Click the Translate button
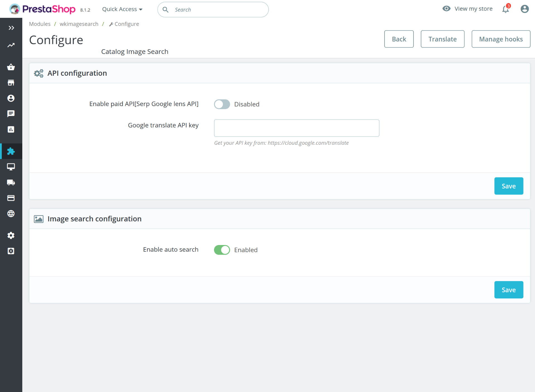535x392 pixels. pos(442,39)
